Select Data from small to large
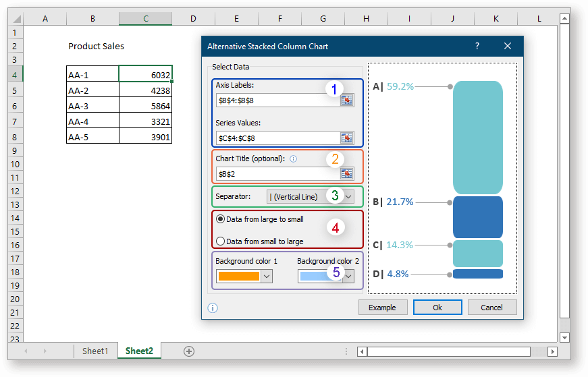Viewport: 588px width, 377px height. (220, 241)
